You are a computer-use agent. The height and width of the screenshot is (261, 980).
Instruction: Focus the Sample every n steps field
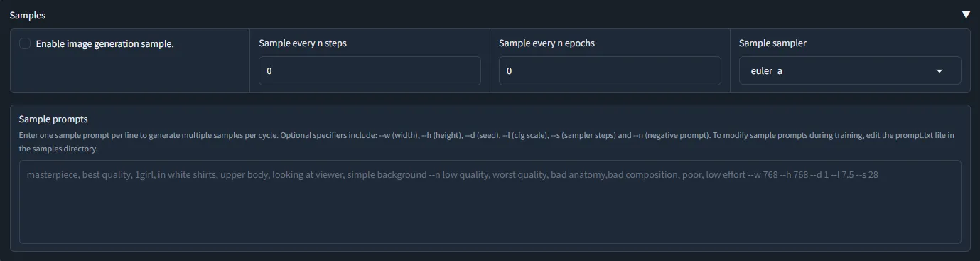coord(370,71)
